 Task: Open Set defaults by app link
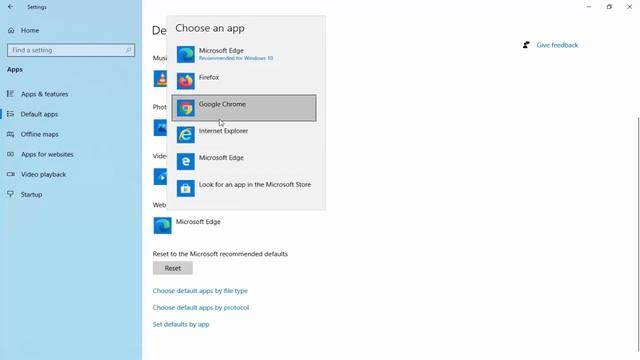click(x=181, y=324)
